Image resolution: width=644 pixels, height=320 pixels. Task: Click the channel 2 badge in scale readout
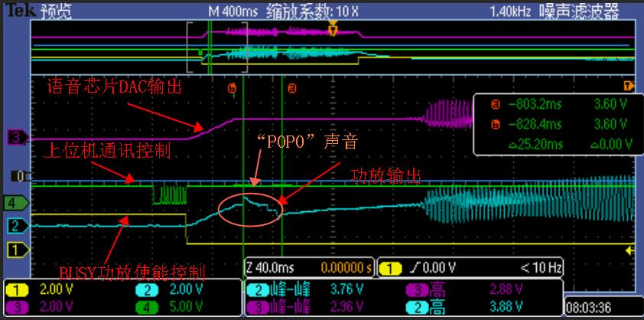(146, 290)
